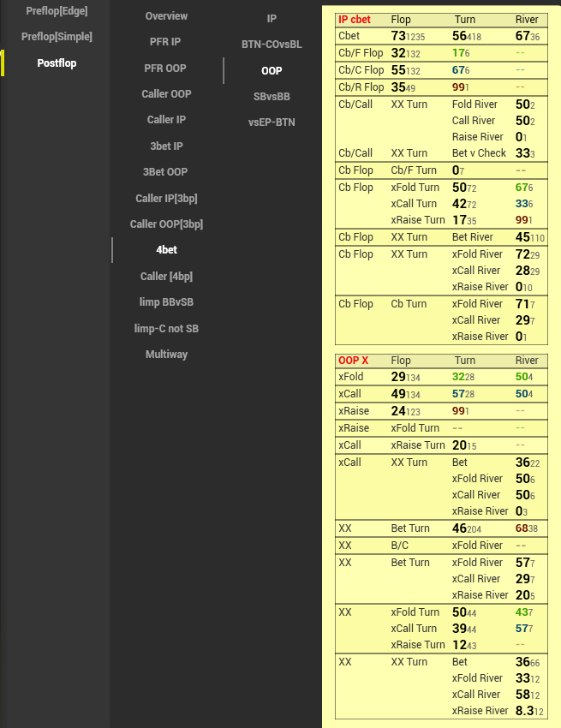Switch to the BTN-COvsBL sub-tab
561x728 pixels.
(x=272, y=45)
